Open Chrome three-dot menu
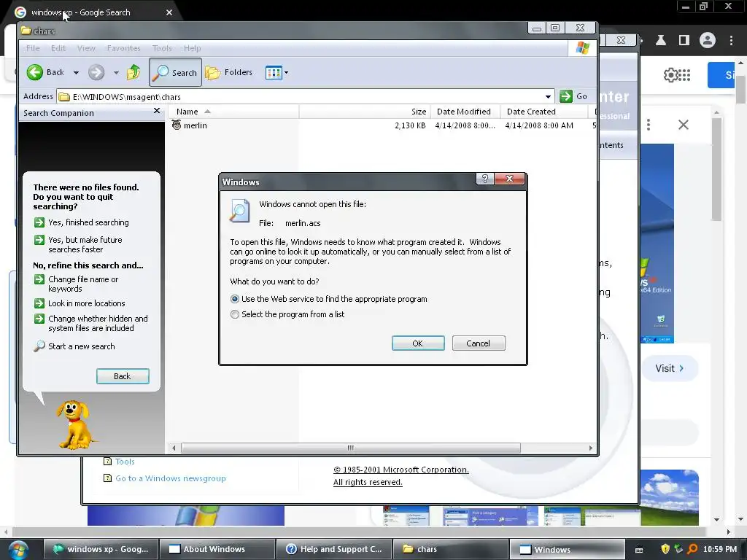 731,40
